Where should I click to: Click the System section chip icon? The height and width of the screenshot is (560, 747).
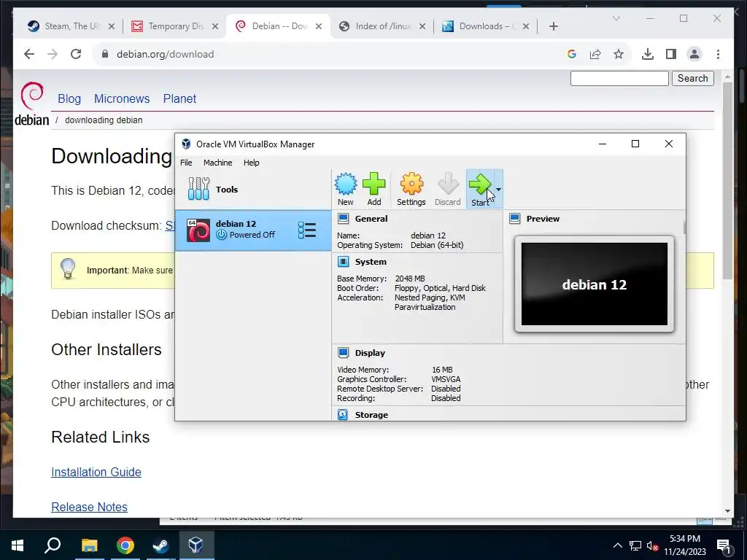[343, 262]
